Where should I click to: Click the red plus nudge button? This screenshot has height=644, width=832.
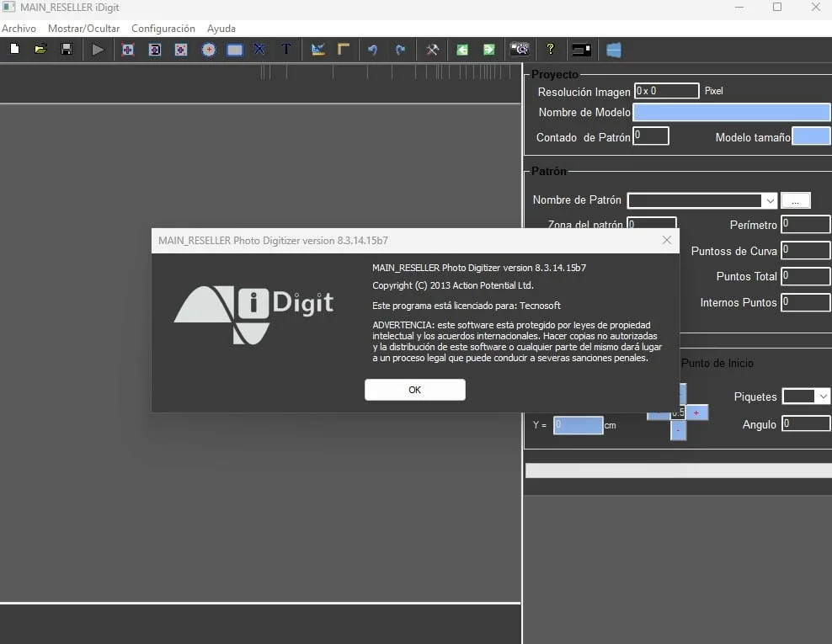coord(696,412)
